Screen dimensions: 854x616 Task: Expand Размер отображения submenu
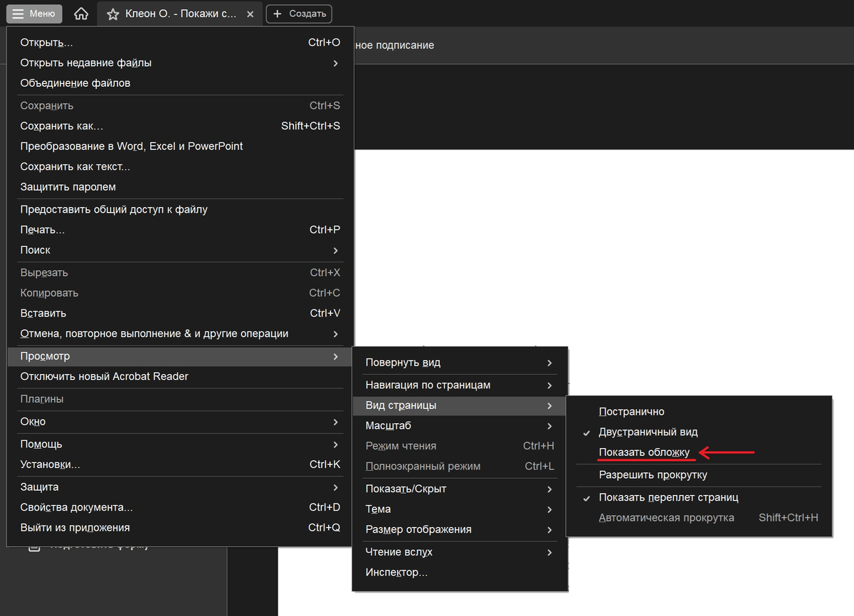click(x=460, y=529)
